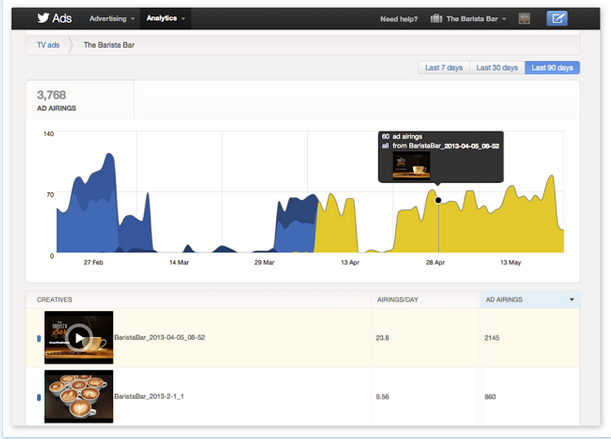Open the Advertising dropdown menu
The image size is (611, 439).
[x=111, y=18]
